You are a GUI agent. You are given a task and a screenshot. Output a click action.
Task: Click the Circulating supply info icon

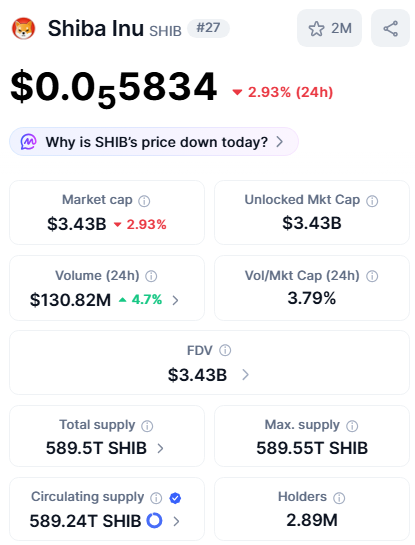click(x=156, y=498)
